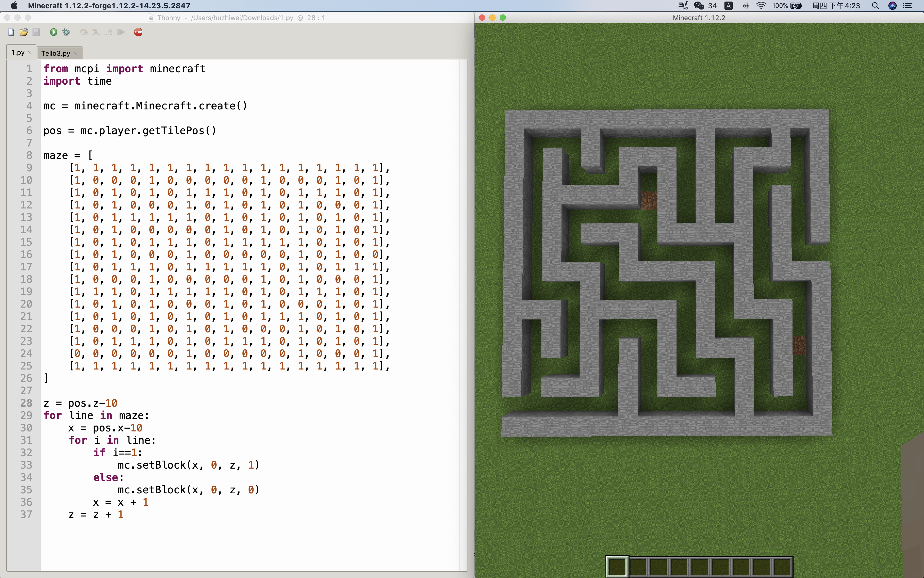Click the Thonny editor vertical scrollbar
The height and width of the screenshot is (578, 924).
click(464, 315)
